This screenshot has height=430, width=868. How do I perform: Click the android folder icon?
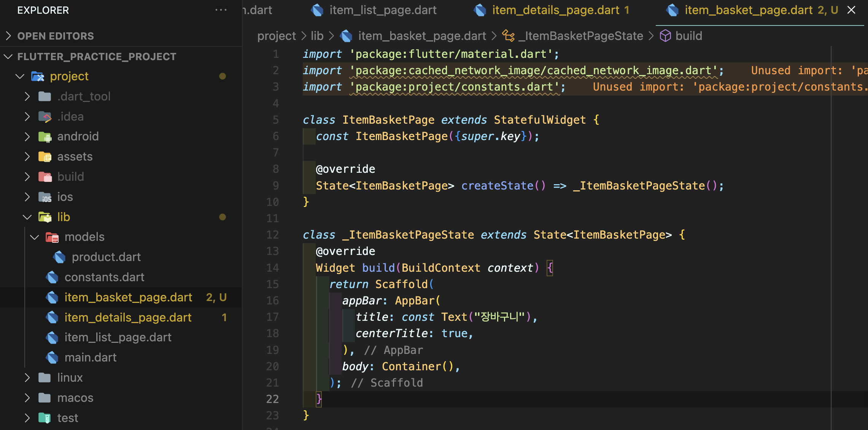(x=45, y=137)
